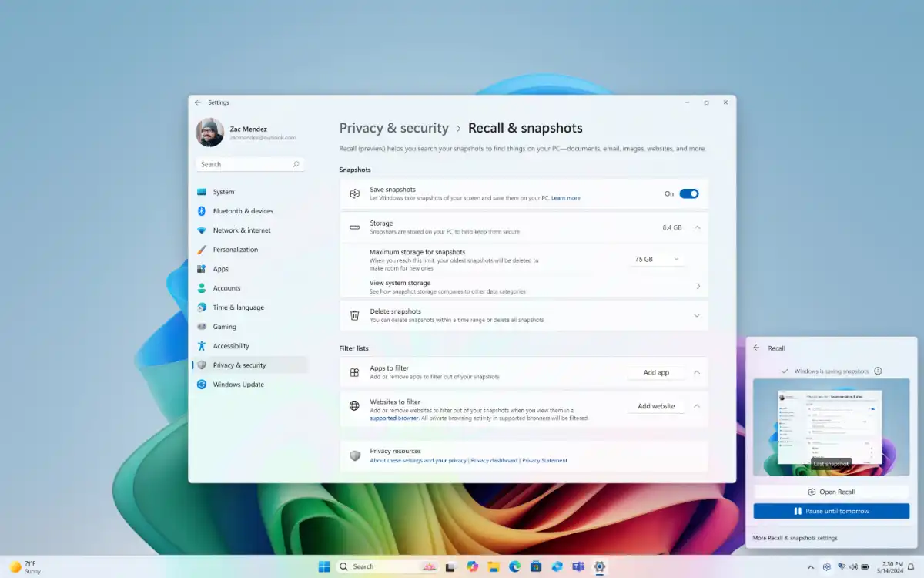The image size is (924, 578).
Task: Select Privacy & security sidebar item
Action: 249,365
